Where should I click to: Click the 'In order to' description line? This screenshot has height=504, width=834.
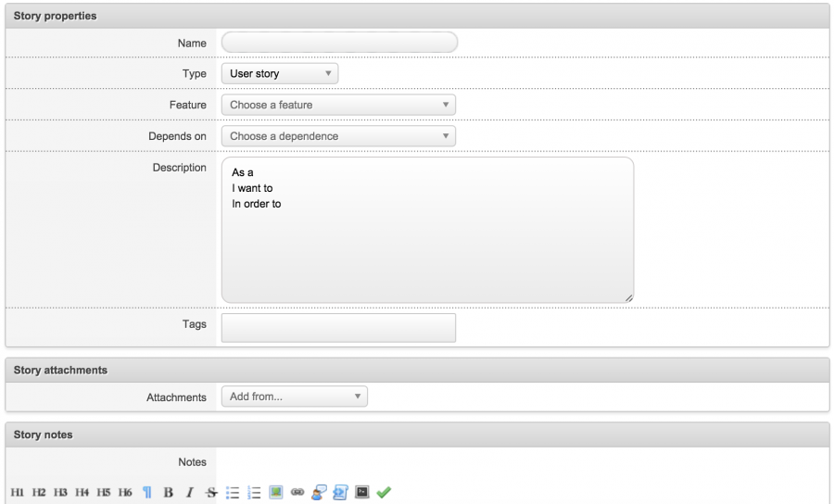point(257,204)
